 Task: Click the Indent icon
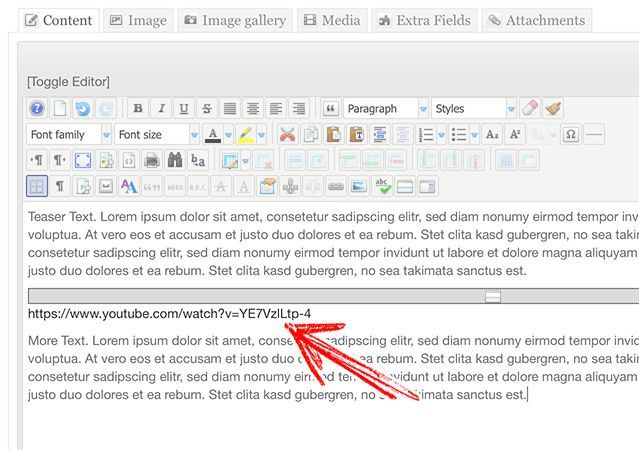click(x=379, y=135)
